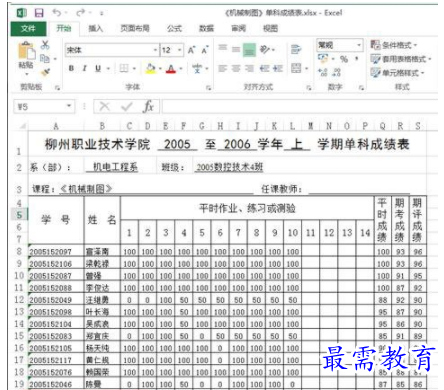Click the accounting number format icon
The width and height of the screenshot is (444, 390).
tap(323, 59)
